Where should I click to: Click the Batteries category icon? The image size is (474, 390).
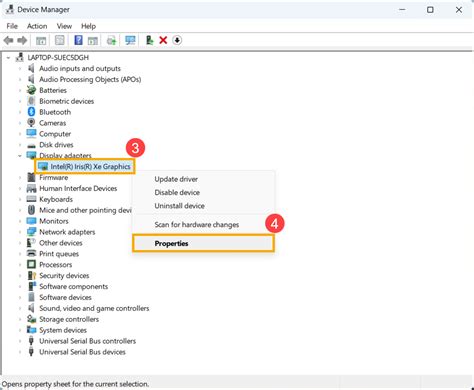[x=31, y=90]
